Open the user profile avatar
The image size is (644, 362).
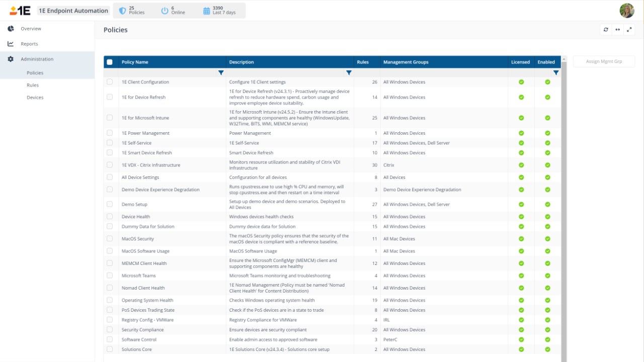[x=627, y=11]
